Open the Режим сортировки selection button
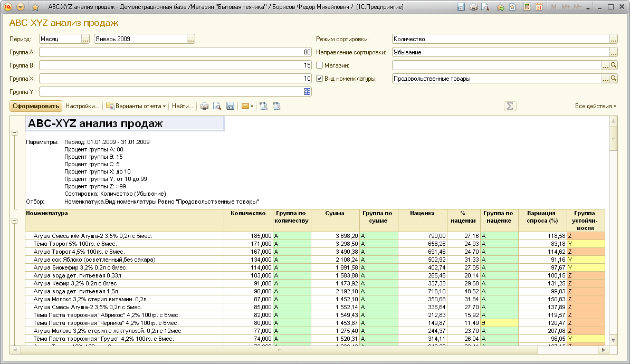The height and width of the screenshot is (364, 630). (x=613, y=39)
